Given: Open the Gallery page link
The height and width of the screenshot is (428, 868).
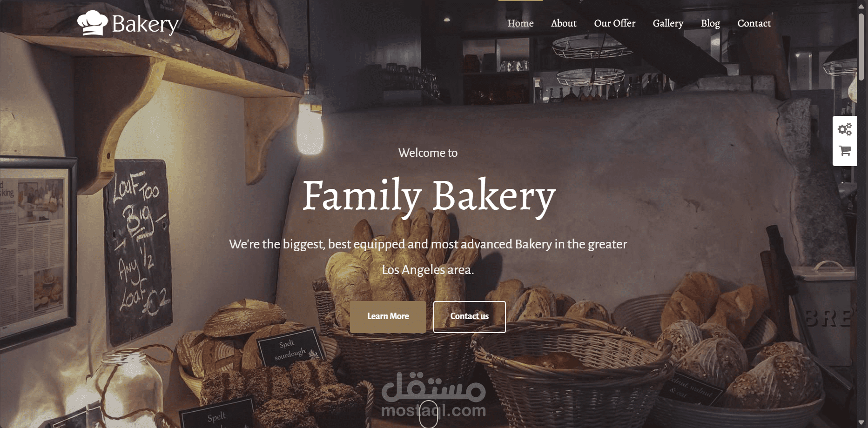Looking at the screenshot, I should [668, 23].
